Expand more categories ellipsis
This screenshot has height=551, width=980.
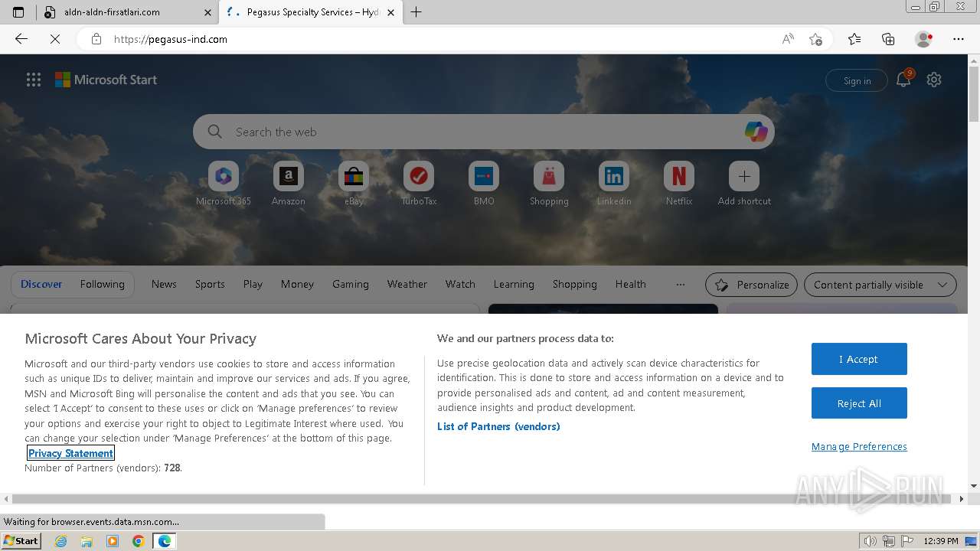[681, 284]
